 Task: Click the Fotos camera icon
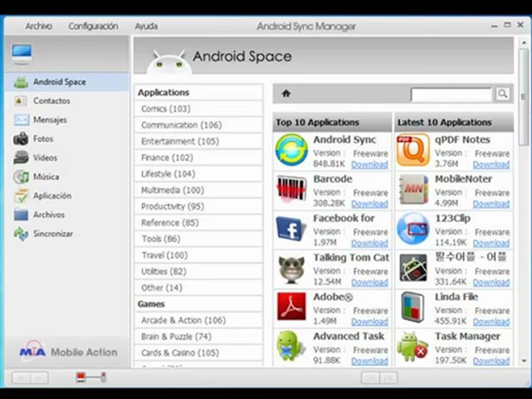(x=21, y=139)
